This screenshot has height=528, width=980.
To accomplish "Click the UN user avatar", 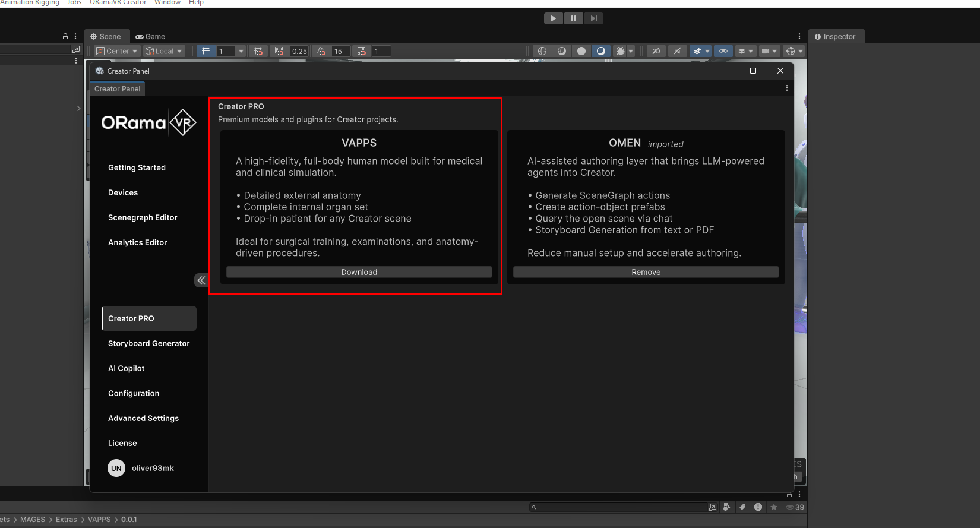I will point(116,468).
